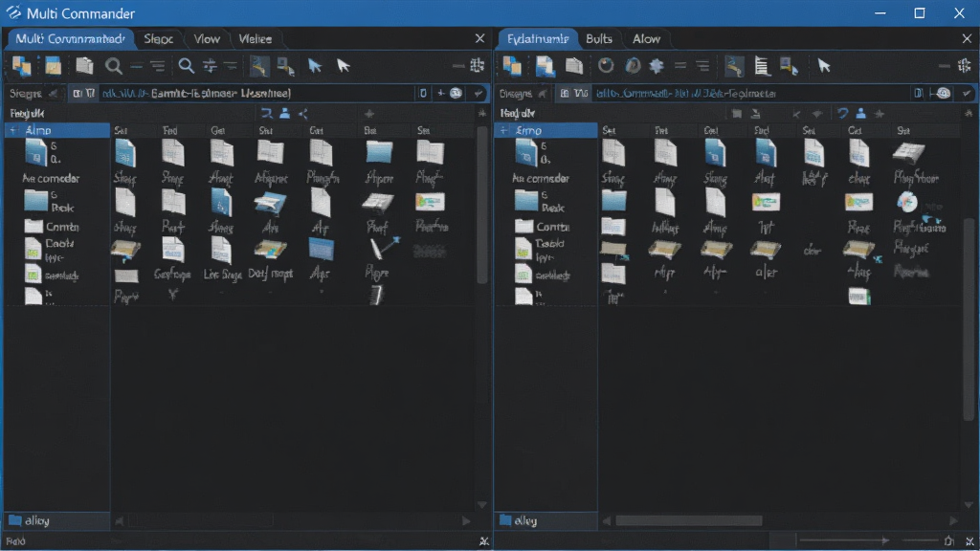
Task: Toggle the checkmark at left address bar end
Action: (479, 93)
